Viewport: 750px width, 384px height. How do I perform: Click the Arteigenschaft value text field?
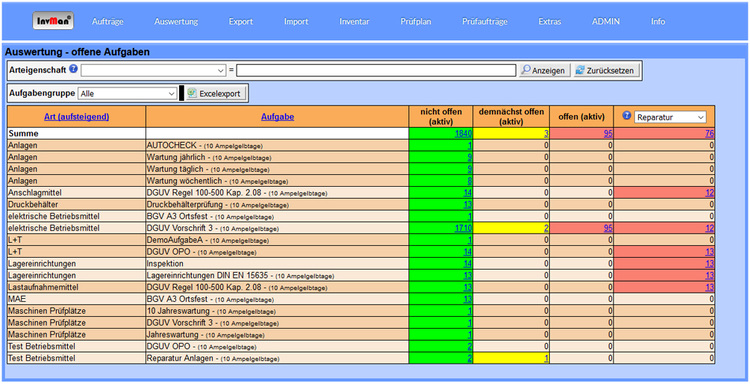point(376,70)
